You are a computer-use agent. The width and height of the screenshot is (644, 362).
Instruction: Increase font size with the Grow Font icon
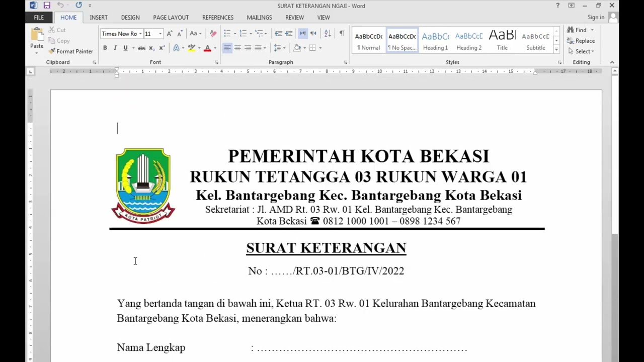point(170,34)
